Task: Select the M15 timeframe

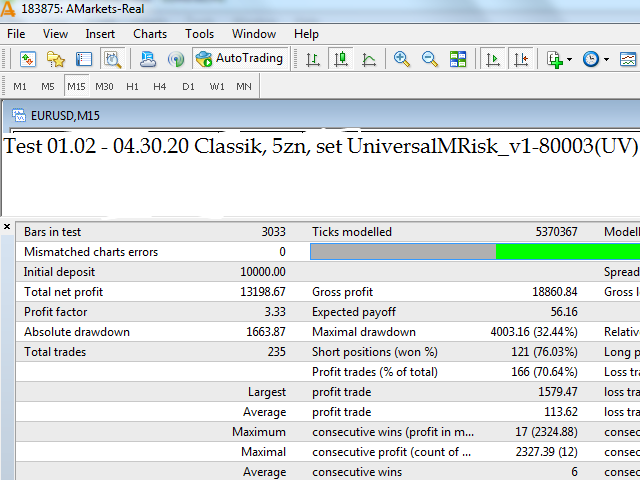Action: tap(76, 87)
